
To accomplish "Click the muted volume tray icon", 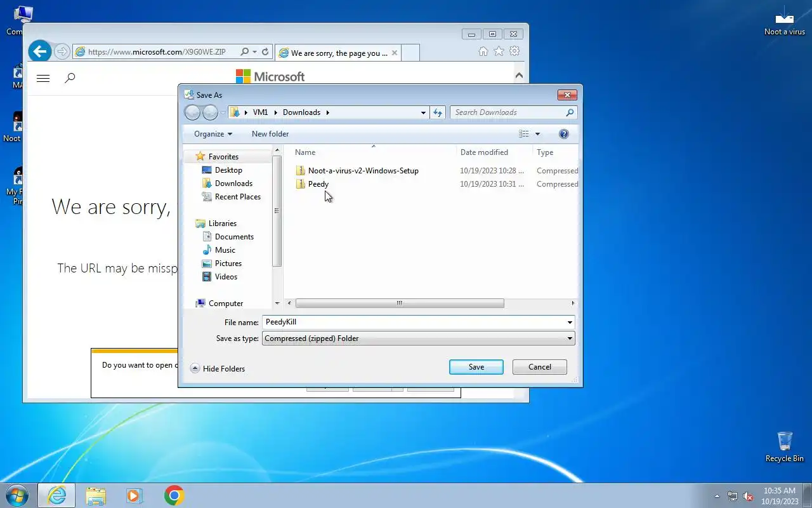I will (749, 496).
